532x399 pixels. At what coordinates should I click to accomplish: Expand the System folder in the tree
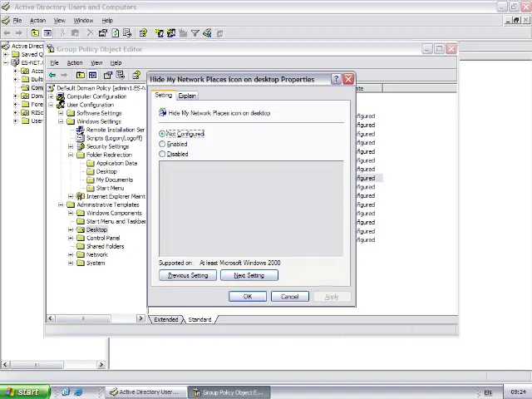coord(71,263)
